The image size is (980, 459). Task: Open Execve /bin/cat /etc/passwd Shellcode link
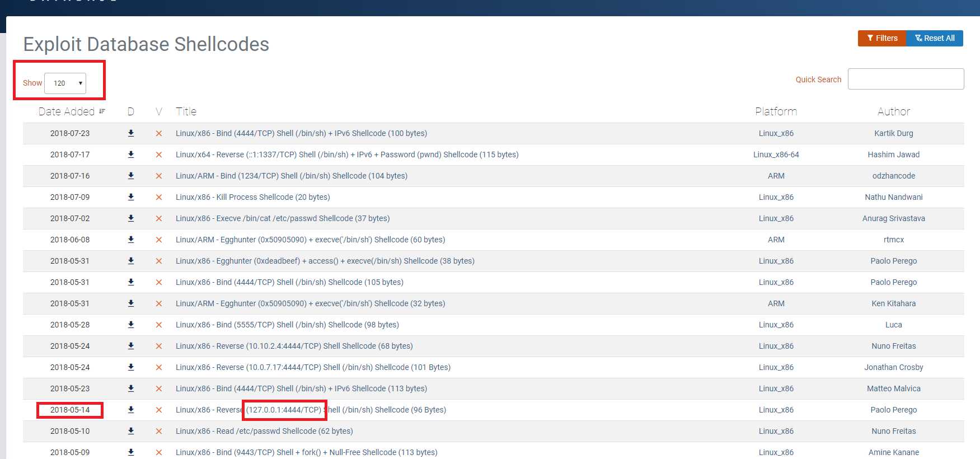click(x=283, y=218)
